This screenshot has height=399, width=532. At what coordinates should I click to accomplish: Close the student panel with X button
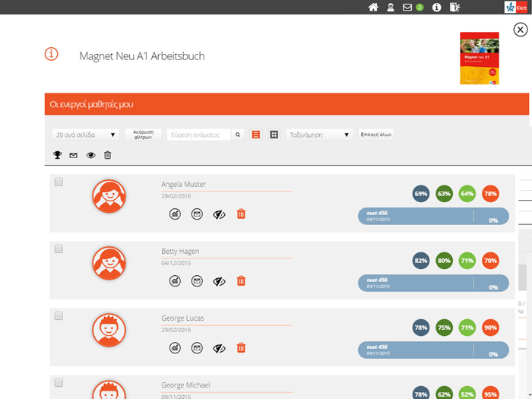tap(520, 30)
